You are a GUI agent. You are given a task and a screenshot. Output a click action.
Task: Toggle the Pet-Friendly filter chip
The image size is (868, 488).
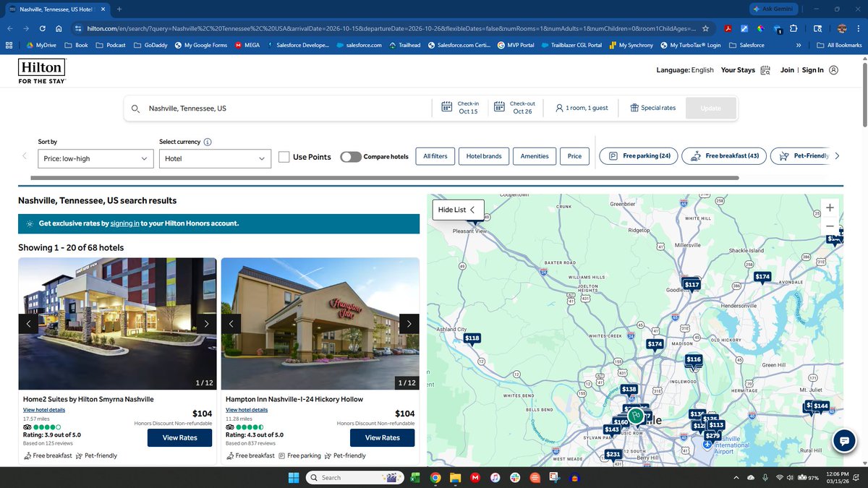click(801, 156)
